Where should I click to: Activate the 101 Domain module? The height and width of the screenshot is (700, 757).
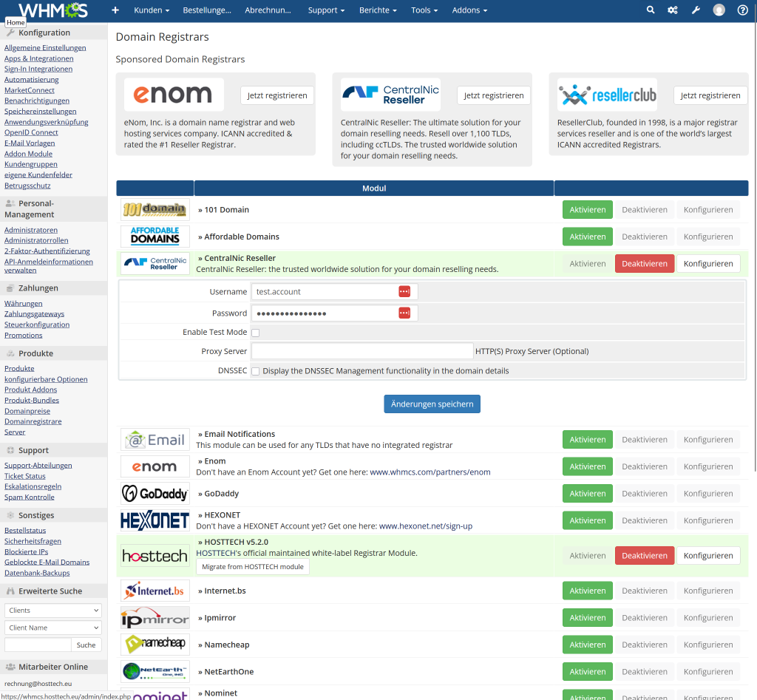(588, 209)
